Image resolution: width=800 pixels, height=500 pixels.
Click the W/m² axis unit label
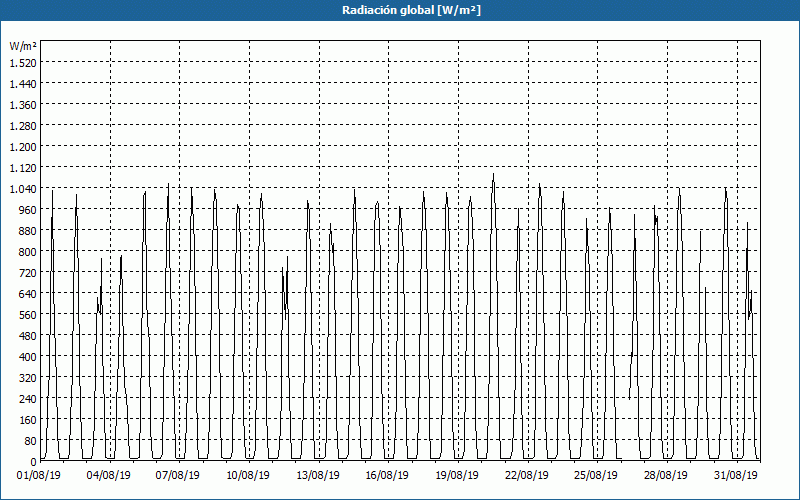click(23, 46)
